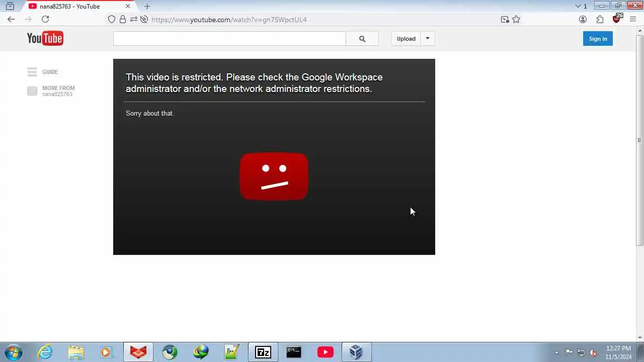Click the Sign in button
Viewport: 644px width, 362px height.
pyautogui.click(x=598, y=39)
